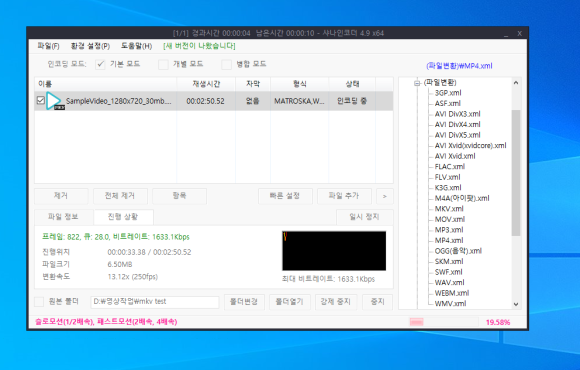Screen dimensions: 580x370
Task: Click the preset list scroll up arrow
Action: point(516,83)
